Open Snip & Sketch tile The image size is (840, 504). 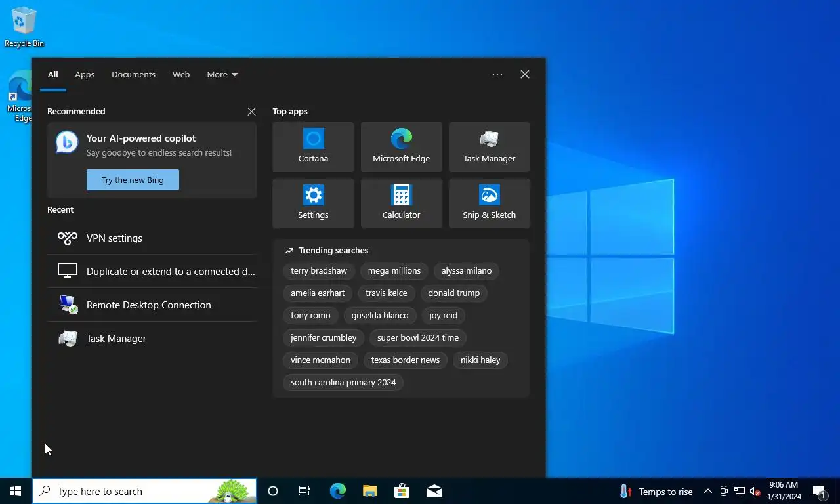coord(489,203)
